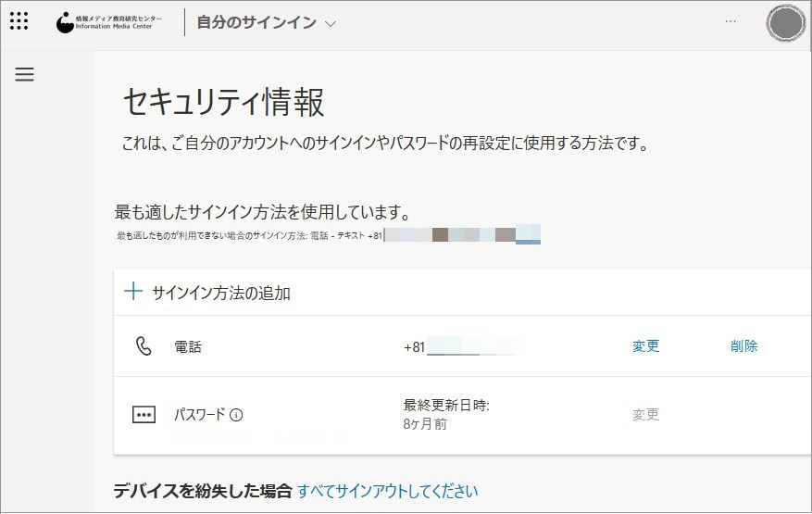The width and height of the screenshot is (812, 514).
Task: Expand the 自分のサインイン chevron
Action: click(x=331, y=23)
